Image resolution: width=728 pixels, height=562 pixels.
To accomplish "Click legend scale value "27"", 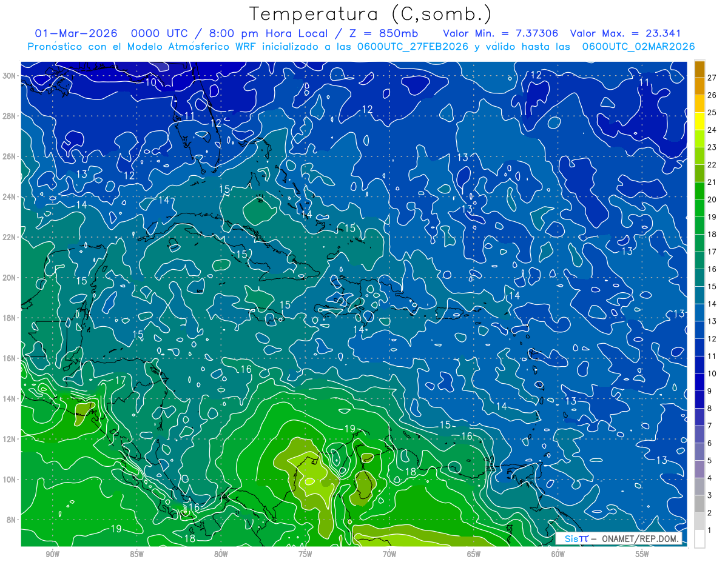I will (x=712, y=77).
